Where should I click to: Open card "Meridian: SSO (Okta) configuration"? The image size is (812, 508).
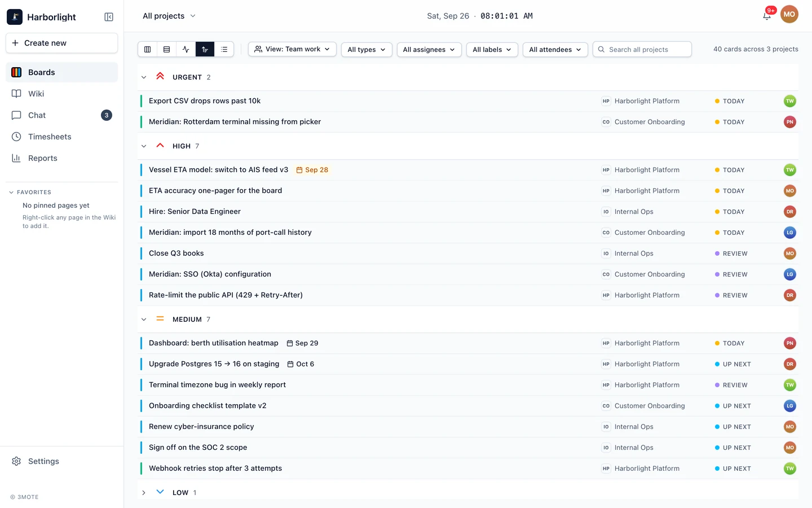[x=210, y=274]
